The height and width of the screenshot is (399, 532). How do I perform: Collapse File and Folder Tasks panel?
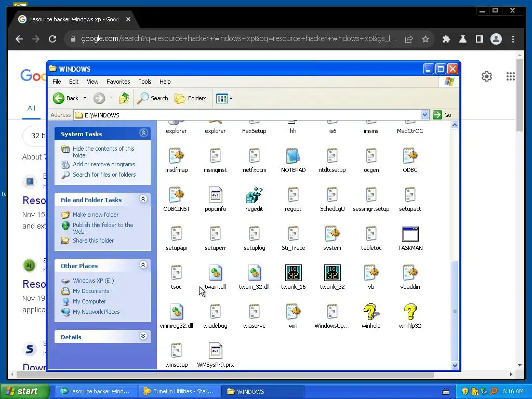[143, 199]
